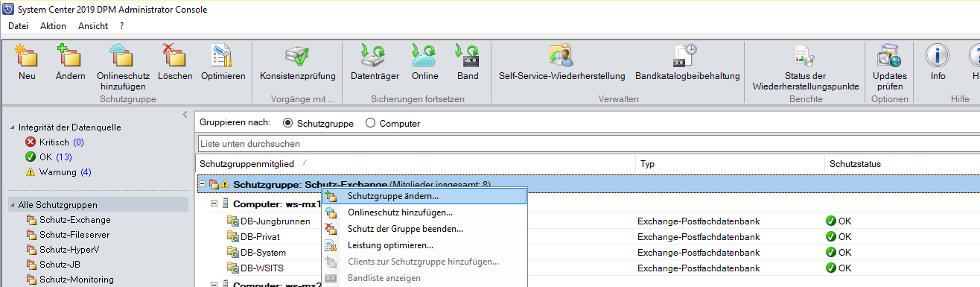Click the DB-WSITS database icon
Image resolution: width=980 pixels, height=287 pixels.
(x=232, y=268)
